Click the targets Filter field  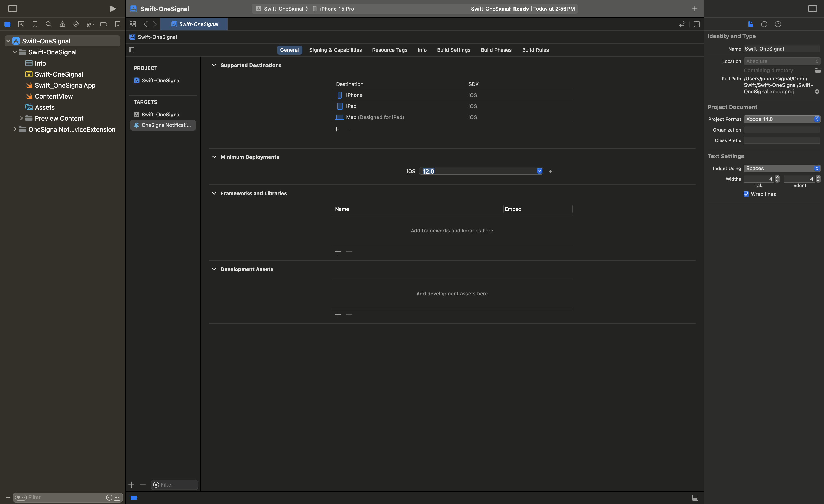(175, 485)
